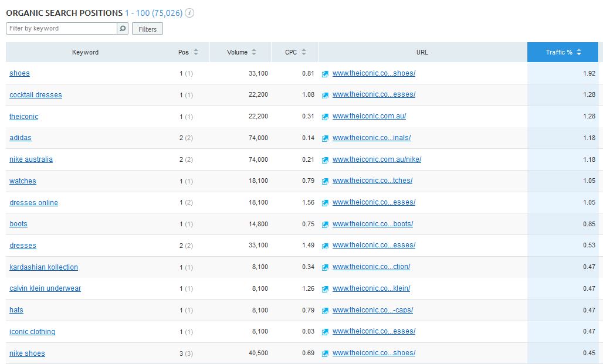
Task: Open external link icon in theiconic row
Action: click(x=325, y=117)
